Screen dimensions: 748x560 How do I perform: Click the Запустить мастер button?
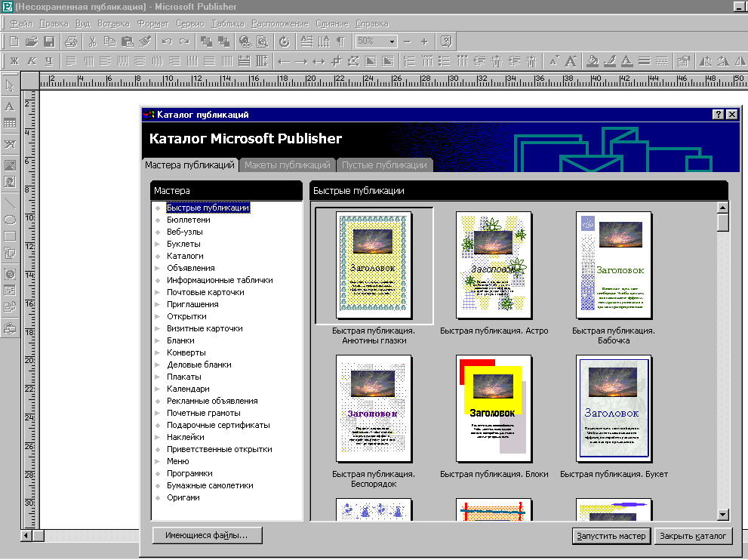tap(611, 536)
